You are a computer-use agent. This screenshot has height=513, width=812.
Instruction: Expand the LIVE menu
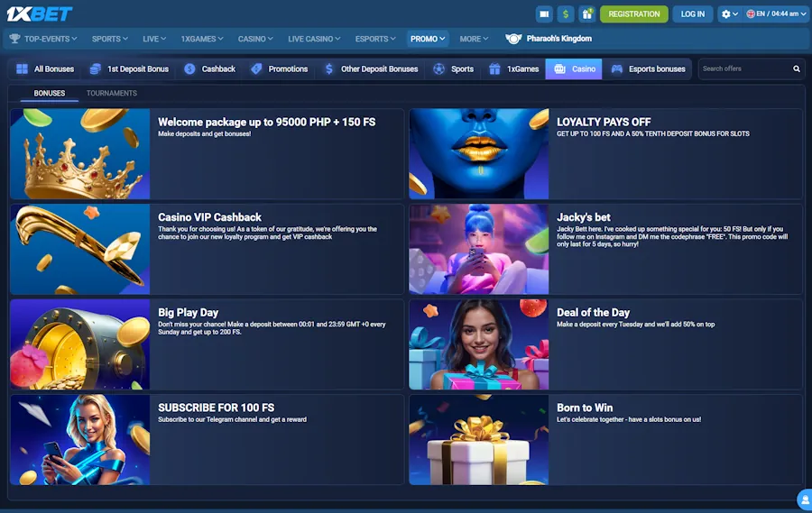(x=153, y=39)
